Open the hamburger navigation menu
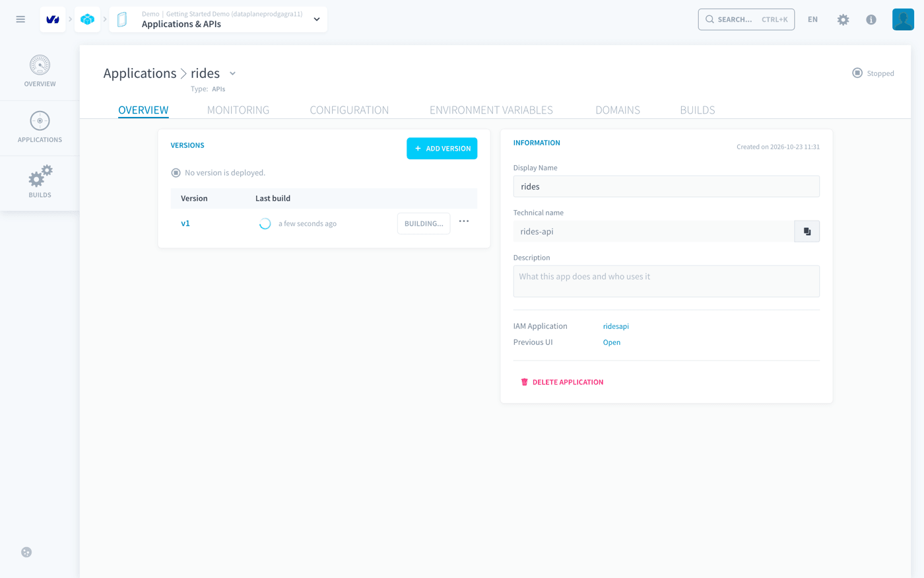This screenshot has height=578, width=924. [20, 20]
